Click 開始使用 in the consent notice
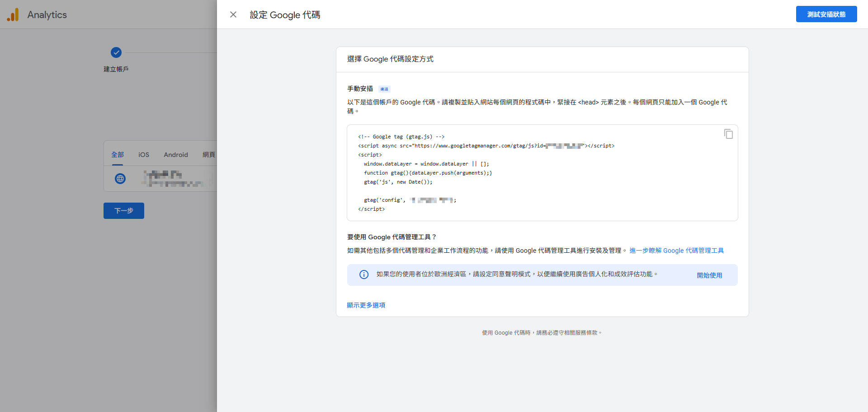 (709, 275)
